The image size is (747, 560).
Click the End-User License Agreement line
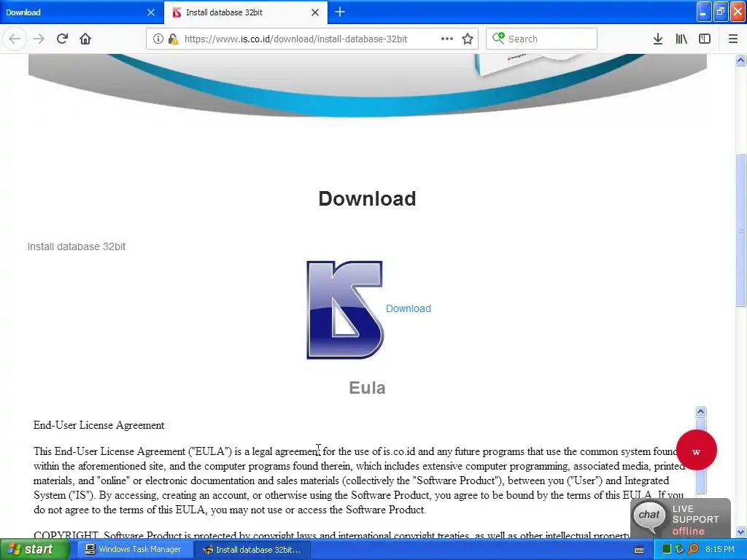coord(98,425)
